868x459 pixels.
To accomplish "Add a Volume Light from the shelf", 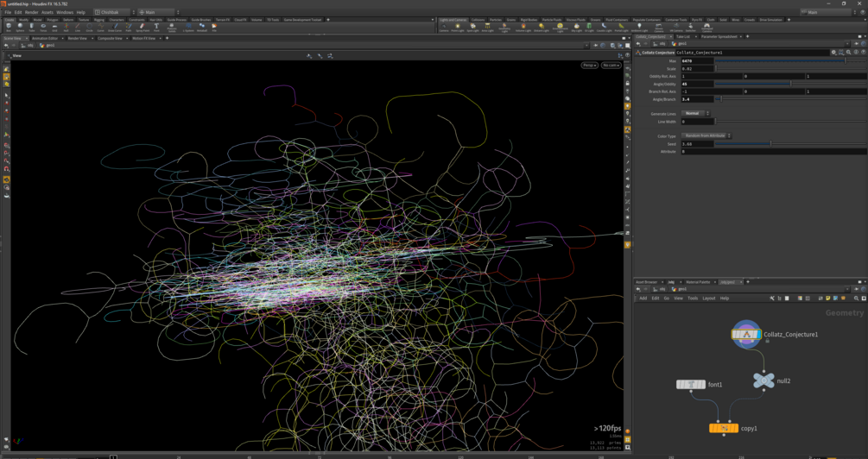I will [x=523, y=27].
